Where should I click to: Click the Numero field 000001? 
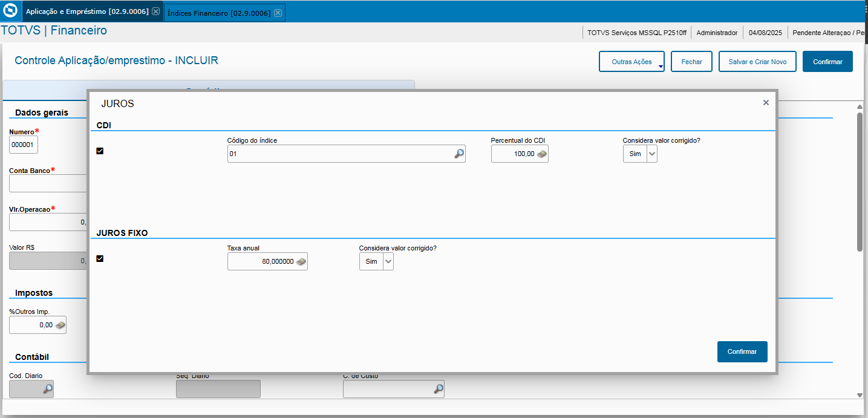[x=24, y=145]
